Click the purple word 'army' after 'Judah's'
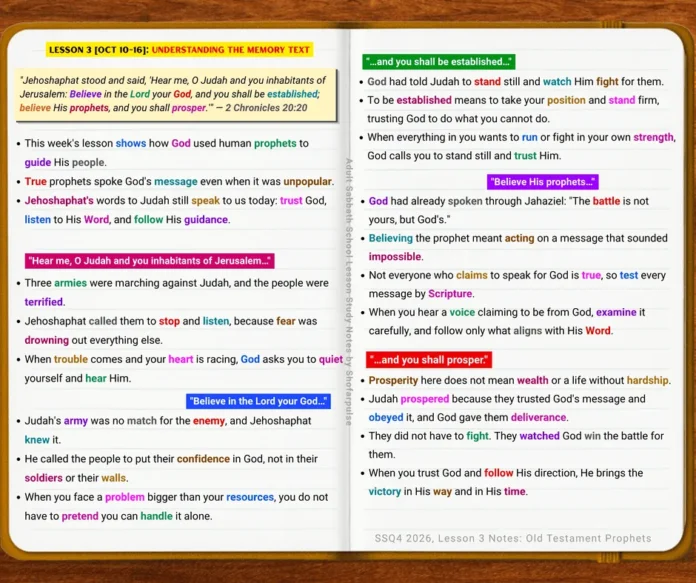This screenshot has height=583, width=696. [x=75, y=421]
